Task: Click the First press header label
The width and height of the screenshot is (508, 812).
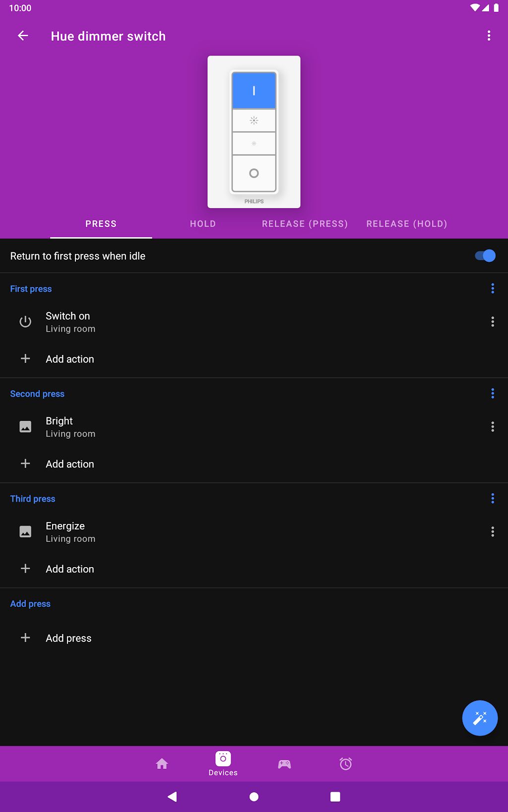Action: 31,289
